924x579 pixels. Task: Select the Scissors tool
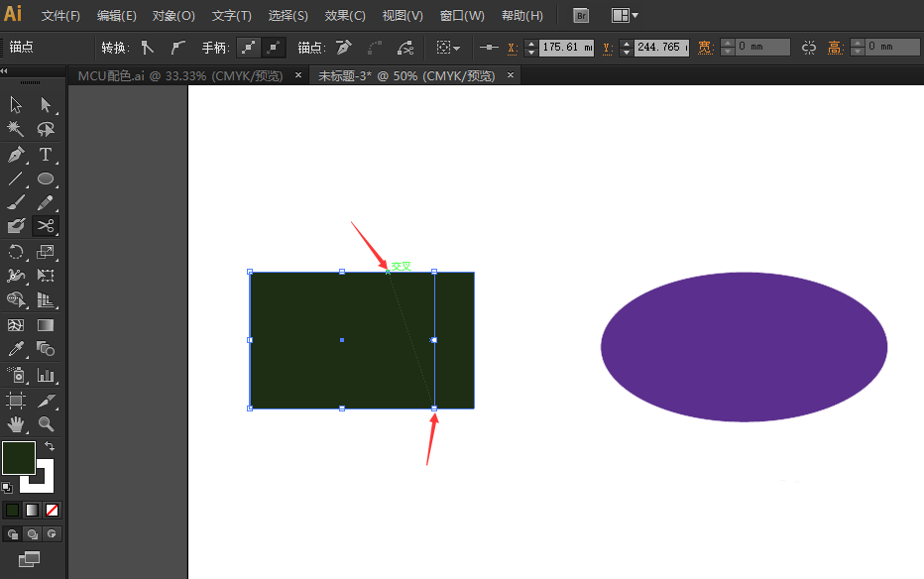click(x=46, y=226)
